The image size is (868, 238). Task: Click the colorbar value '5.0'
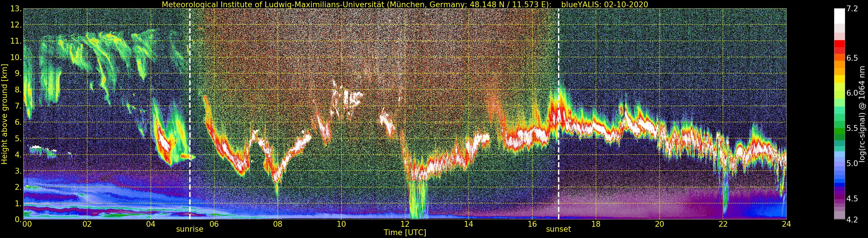click(852, 163)
